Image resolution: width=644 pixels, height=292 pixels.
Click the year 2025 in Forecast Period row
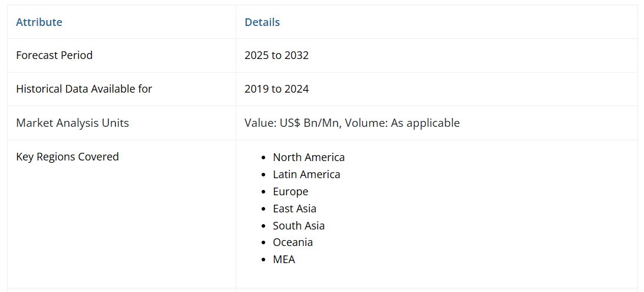tap(256, 55)
